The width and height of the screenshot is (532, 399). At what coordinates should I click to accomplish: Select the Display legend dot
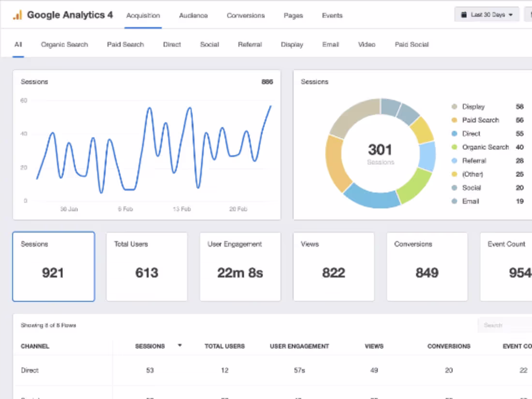(x=454, y=106)
